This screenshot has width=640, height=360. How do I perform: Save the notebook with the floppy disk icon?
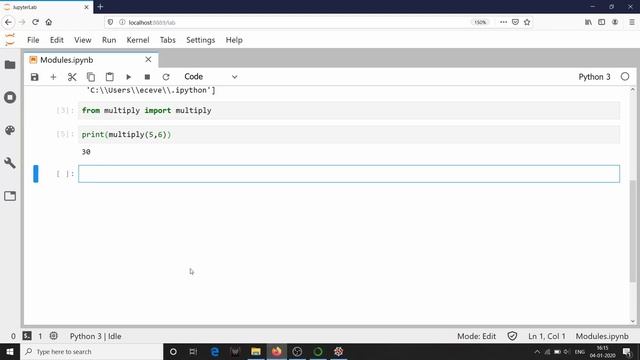tap(35, 77)
